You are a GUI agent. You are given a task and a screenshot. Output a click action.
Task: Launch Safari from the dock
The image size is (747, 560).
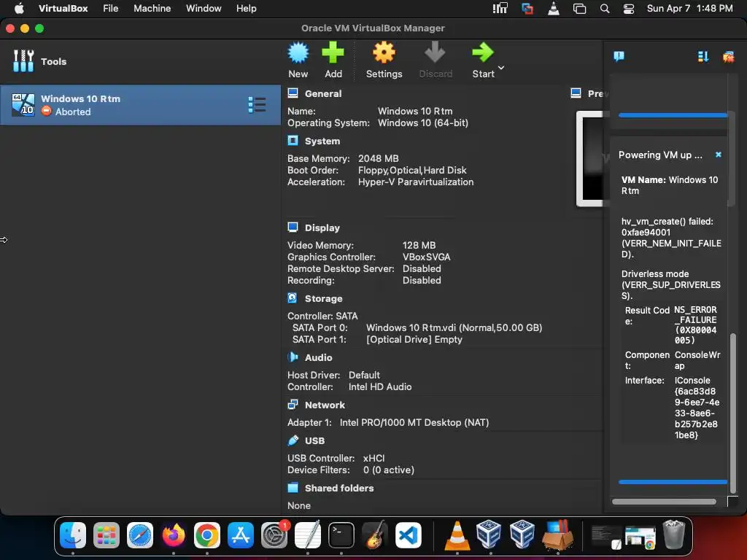coord(140,535)
